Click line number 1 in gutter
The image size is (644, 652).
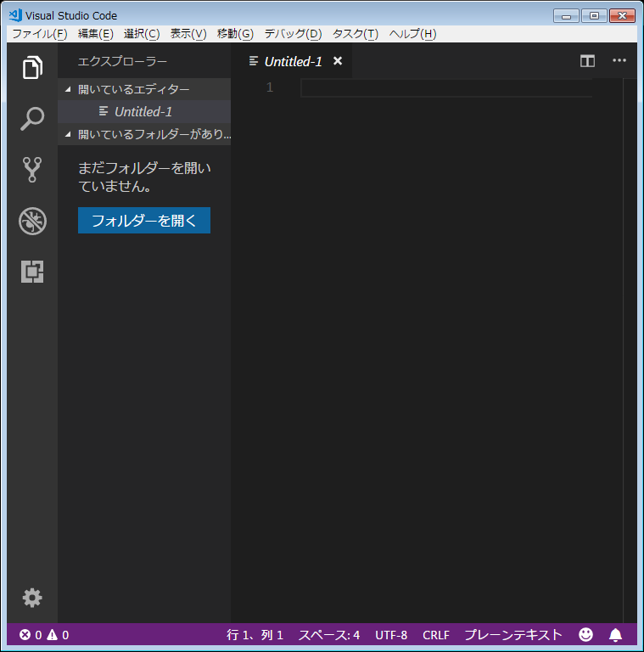(x=270, y=87)
